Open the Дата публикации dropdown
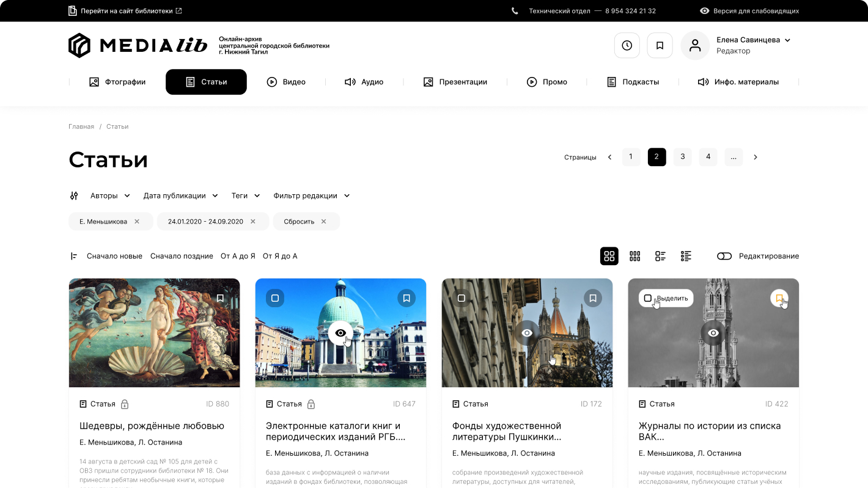The image size is (868, 488). [x=180, y=195]
